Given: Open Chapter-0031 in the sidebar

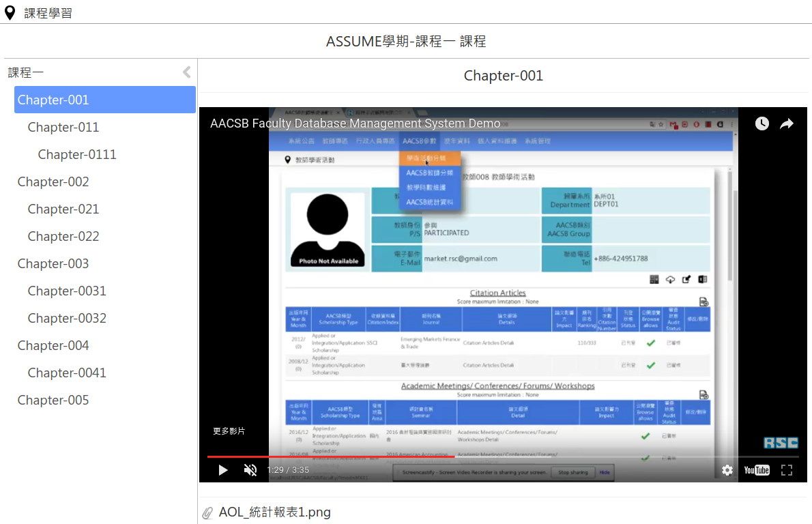Looking at the screenshot, I should 67,291.
